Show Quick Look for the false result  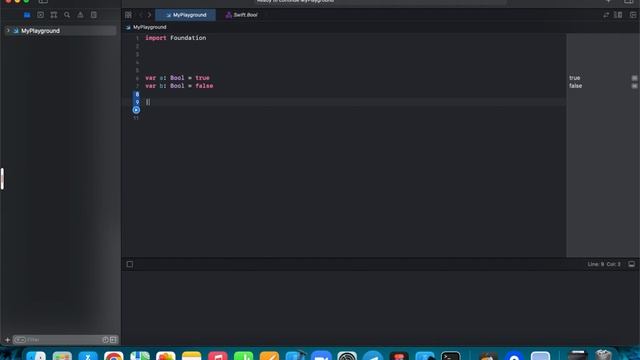click(634, 86)
